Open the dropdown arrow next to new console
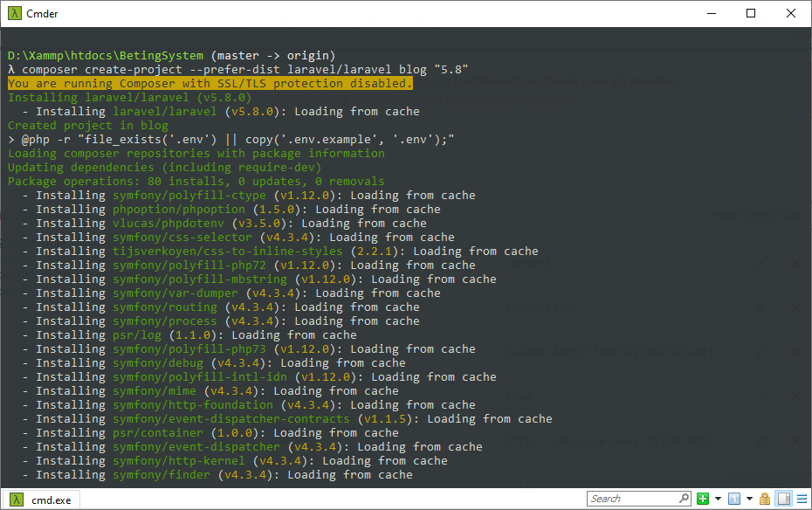 [718, 499]
